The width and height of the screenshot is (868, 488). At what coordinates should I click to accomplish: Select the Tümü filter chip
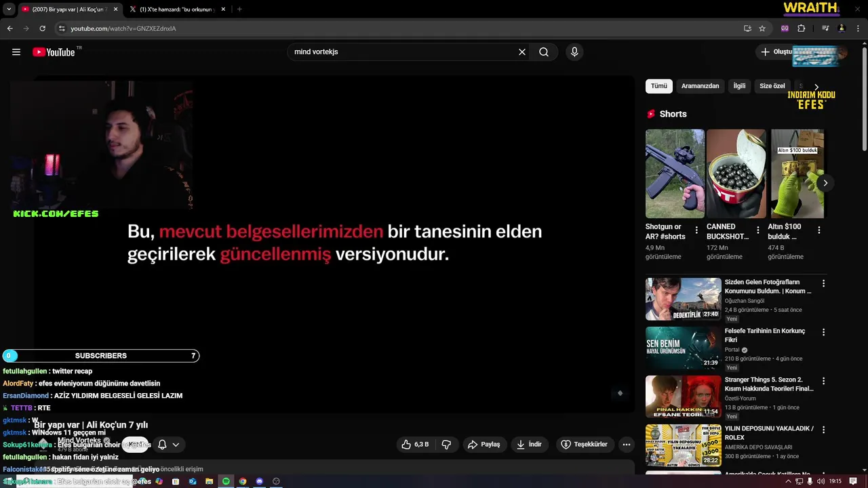[x=659, y=86]
